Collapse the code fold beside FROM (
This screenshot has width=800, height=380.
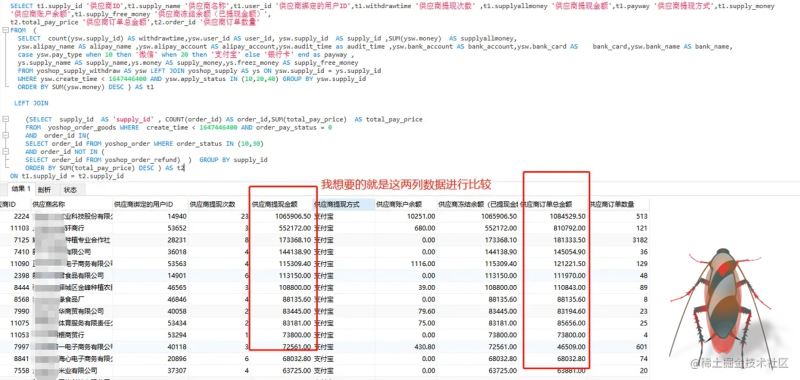pos(5,30)
